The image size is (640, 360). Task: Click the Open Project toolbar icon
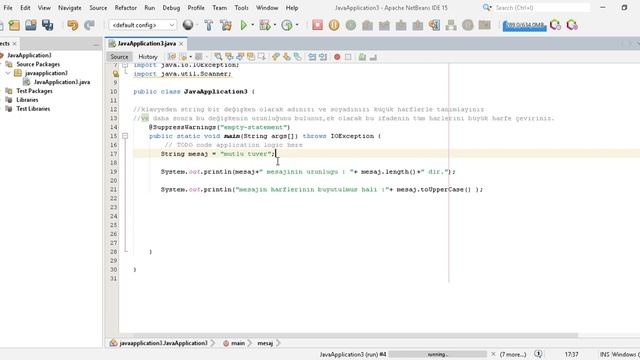click(31, 25)
